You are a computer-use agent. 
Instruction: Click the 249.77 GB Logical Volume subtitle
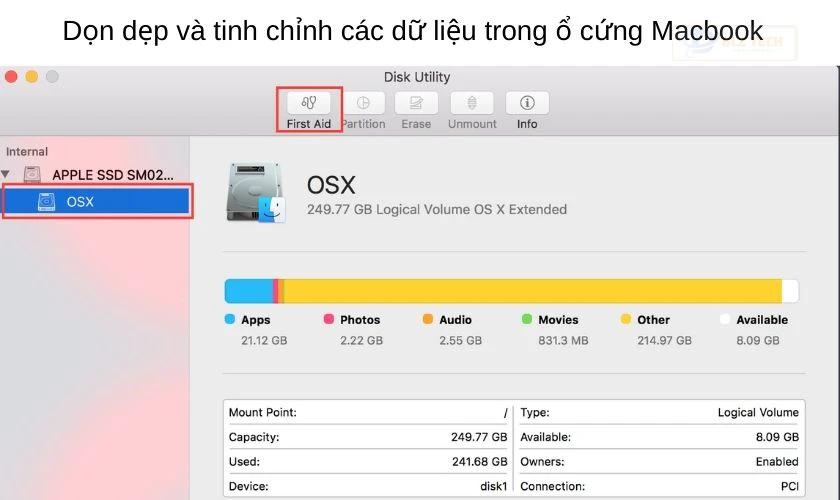[437, 210]
